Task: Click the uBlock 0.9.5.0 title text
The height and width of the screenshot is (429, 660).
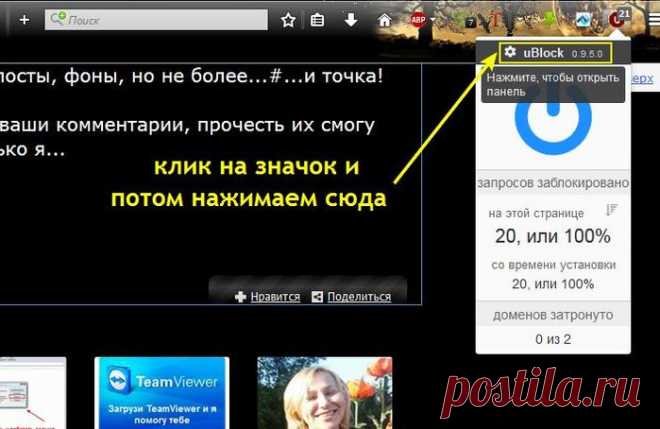Action: click(563, 53)
